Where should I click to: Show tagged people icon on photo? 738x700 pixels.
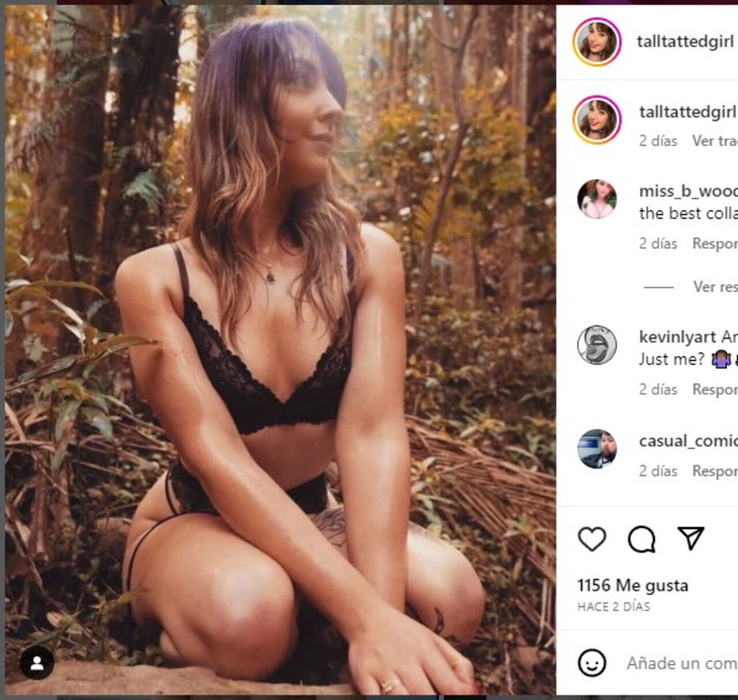(x=37, y=663)
